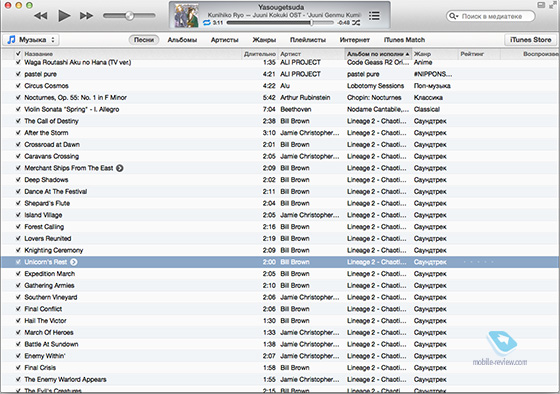
Task: Sort by the Название column header
Action: click(x=132, y=54)
